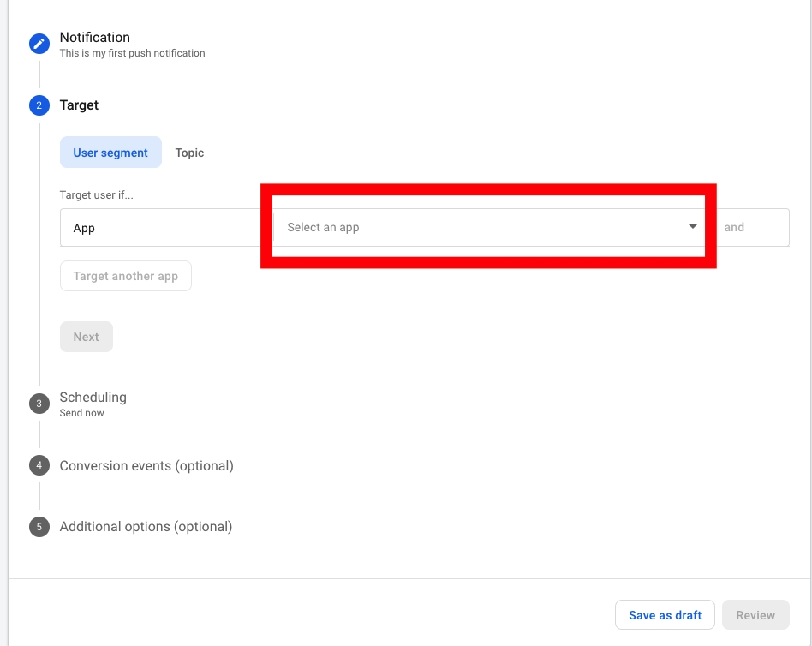Click the step 3 Scheduling number icon
Viewport: 812px width, 646px height.
point(39,404)
